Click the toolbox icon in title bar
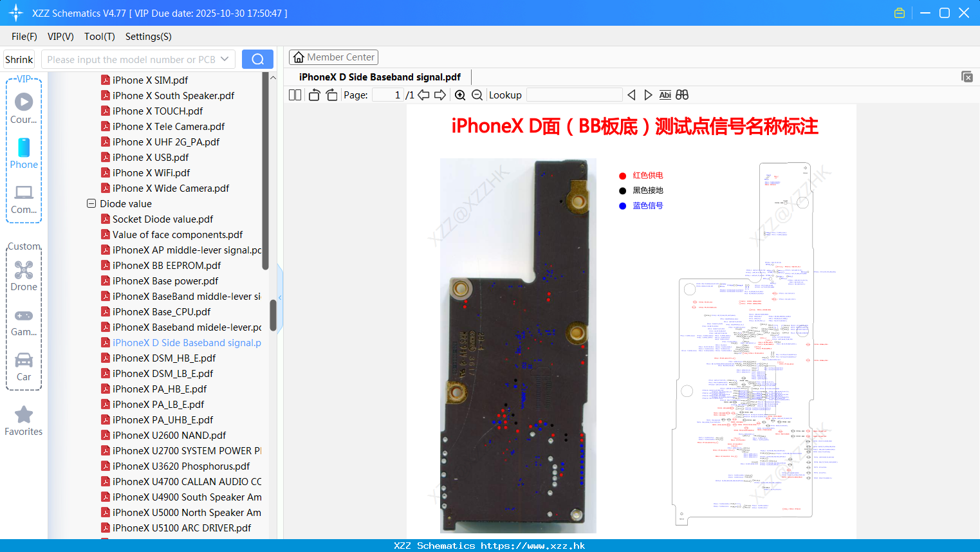This screenshot has width=980, height=552. click(900, 13)
